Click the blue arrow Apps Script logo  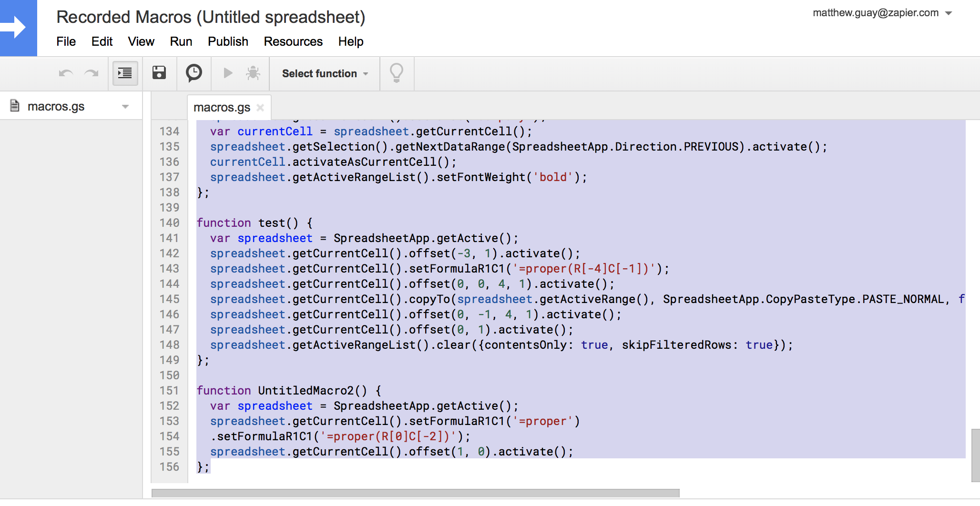click(18, 28)
